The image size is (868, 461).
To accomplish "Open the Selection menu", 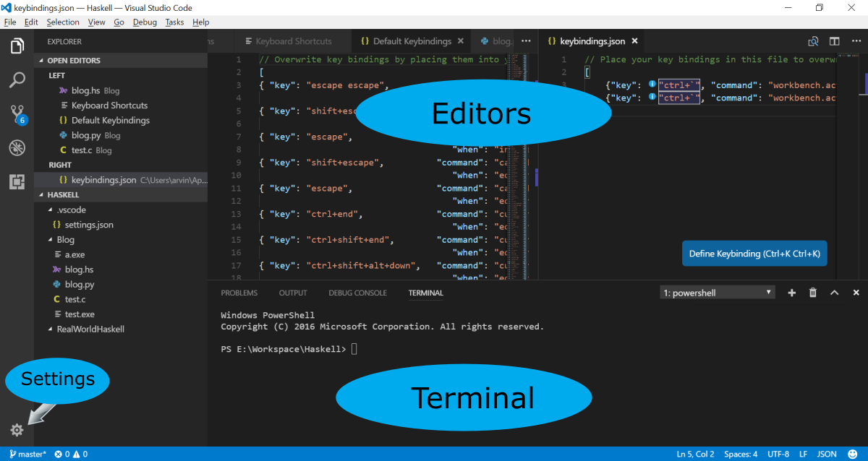I will [x=62, y=22].
